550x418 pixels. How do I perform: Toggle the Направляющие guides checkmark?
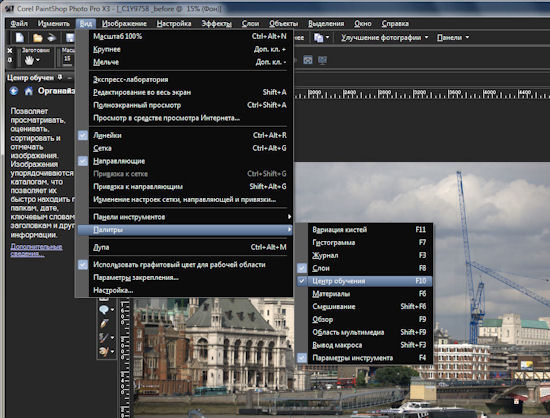pyautogui.click(x=83, y=161)
